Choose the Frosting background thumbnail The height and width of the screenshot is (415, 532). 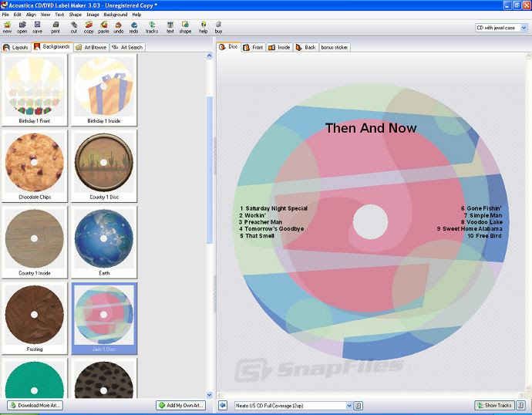35,319
